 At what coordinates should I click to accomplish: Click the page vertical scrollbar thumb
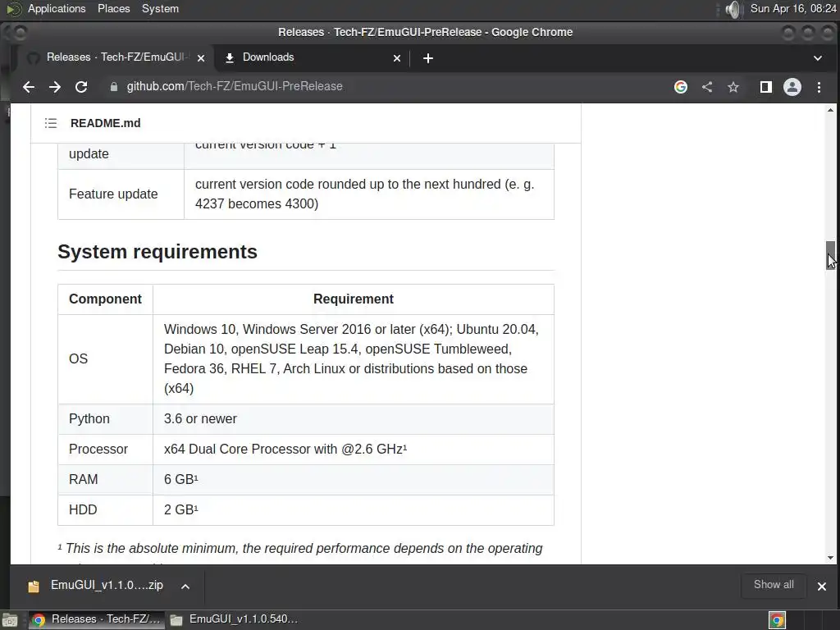[830, 255]
